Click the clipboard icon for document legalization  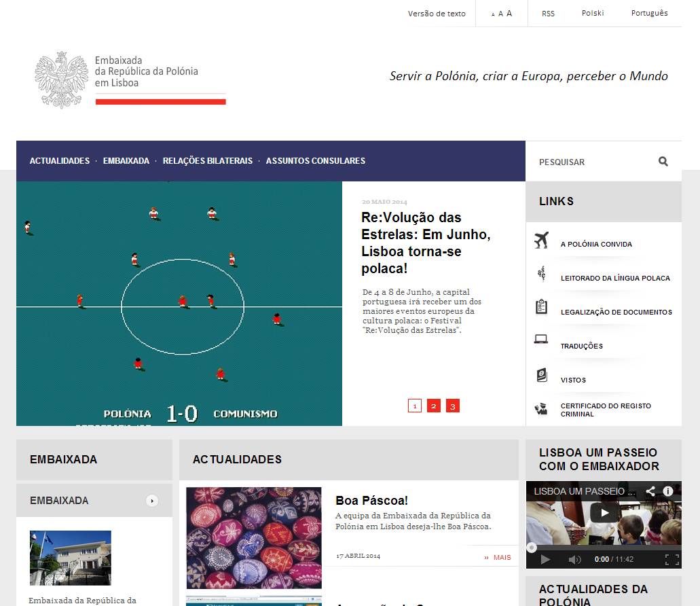(541, 307)
